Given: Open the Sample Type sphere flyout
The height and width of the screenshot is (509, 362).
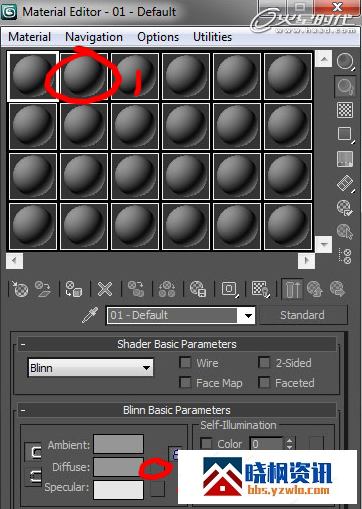Looking at the screenshot, I should coord(345,62).
